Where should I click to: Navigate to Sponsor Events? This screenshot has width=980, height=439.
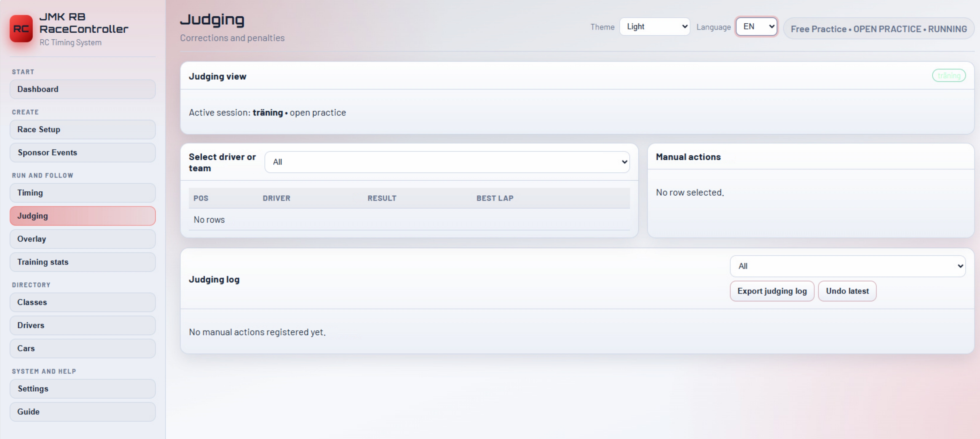83,152
